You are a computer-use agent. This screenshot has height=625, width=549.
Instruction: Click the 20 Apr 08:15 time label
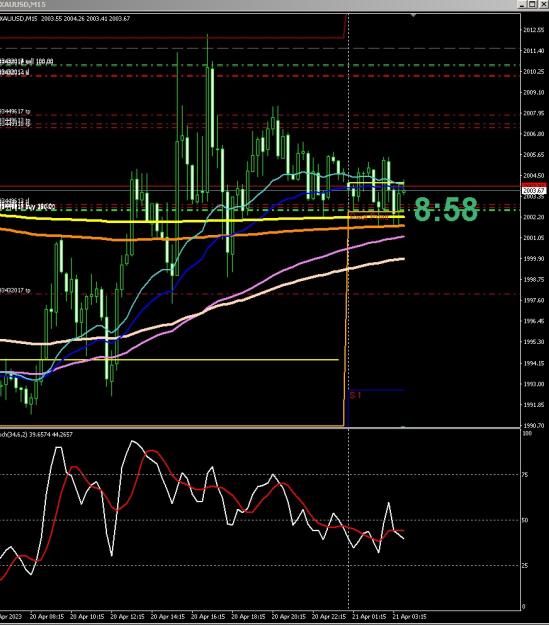pyautogui.click(x=47, y=617)
